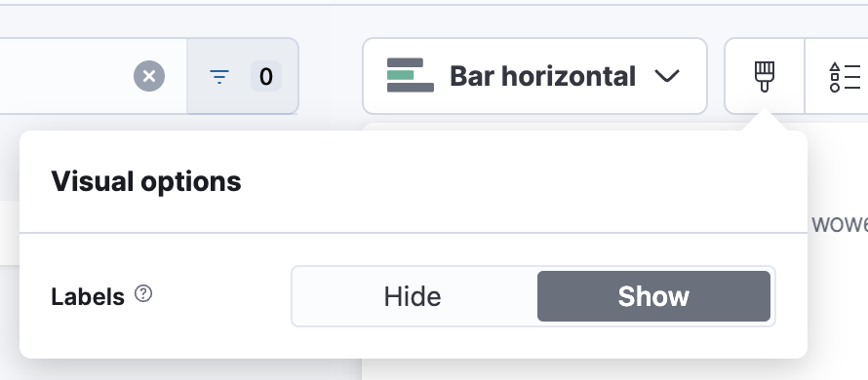Select Hide for Labels
Screen dimensions: 868x380
(x=413, y=296)
